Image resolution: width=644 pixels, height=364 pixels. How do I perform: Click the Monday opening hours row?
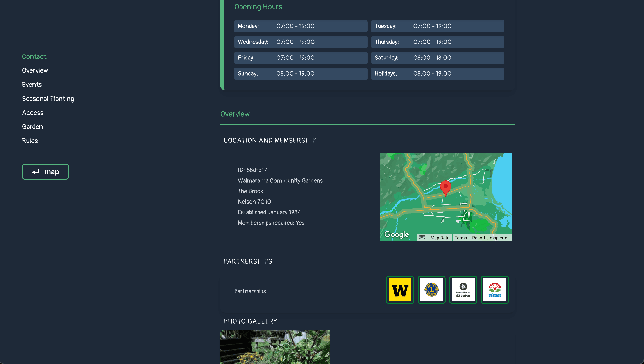[300, 26]
